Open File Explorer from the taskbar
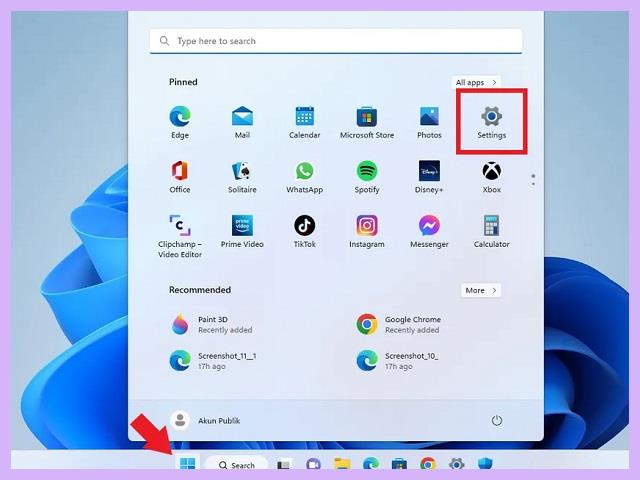The height and width of the screenshot is (480, 640). tap(342, 464)
